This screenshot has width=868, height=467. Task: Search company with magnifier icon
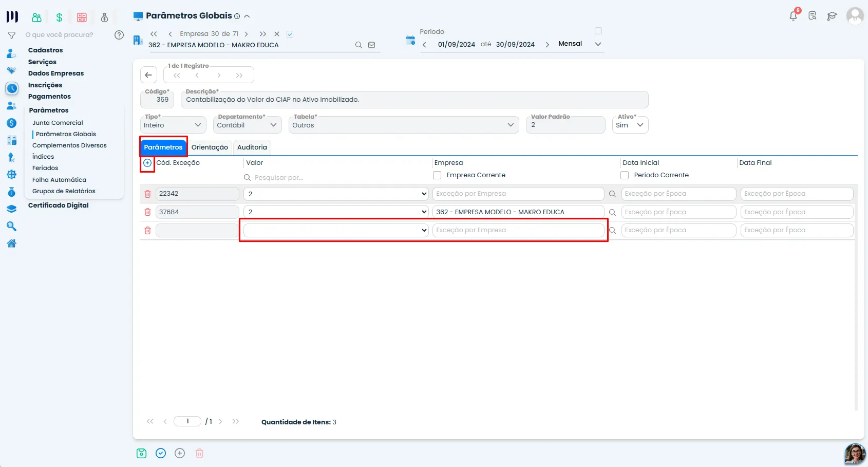tap(358, 45)
